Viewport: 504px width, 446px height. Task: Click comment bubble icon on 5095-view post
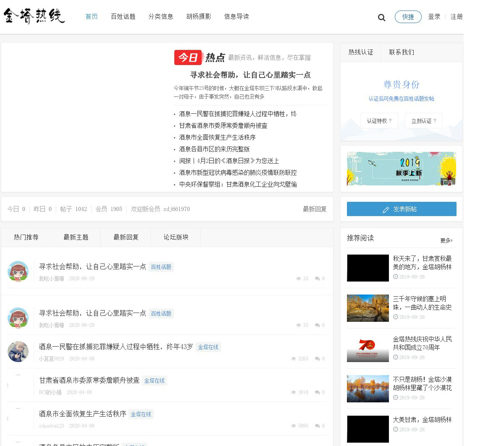[318, 426]
